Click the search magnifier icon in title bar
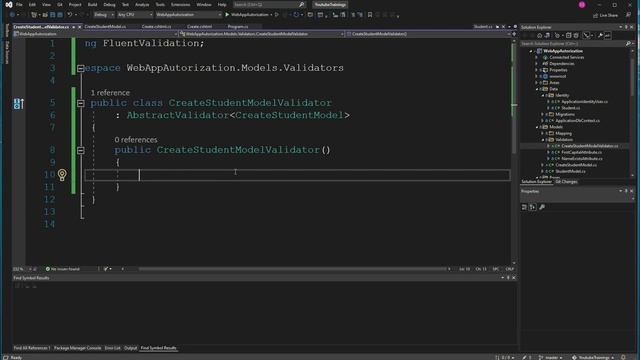 [x=302, y=4]
